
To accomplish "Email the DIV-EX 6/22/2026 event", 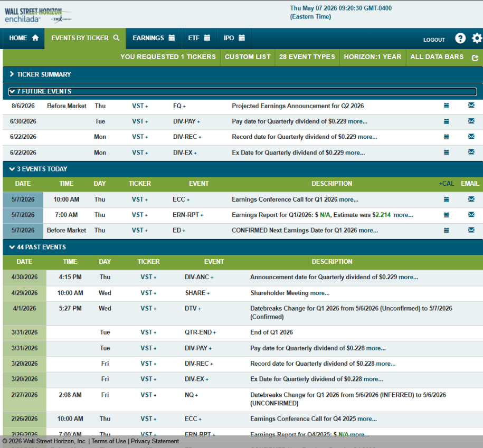I will point(471,152).
